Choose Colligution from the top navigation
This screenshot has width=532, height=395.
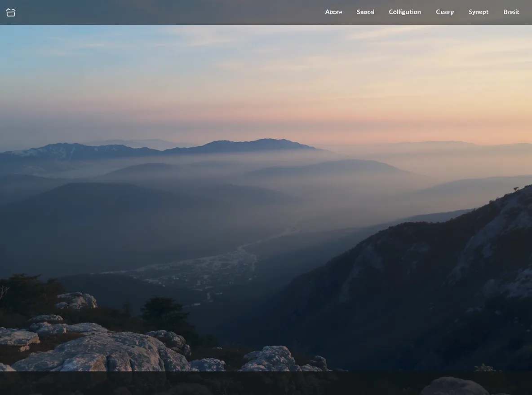[x=405, y=12]
